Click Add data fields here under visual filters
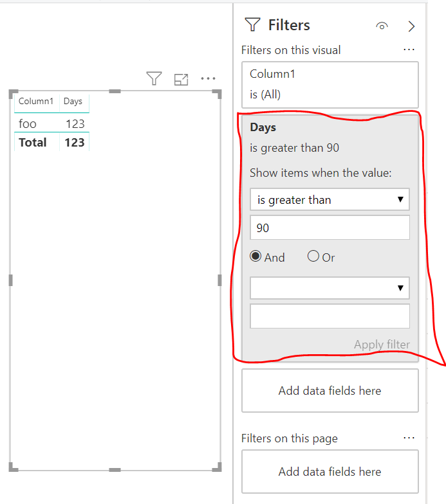This screenshot has width=446, height=504. point(330,391)
